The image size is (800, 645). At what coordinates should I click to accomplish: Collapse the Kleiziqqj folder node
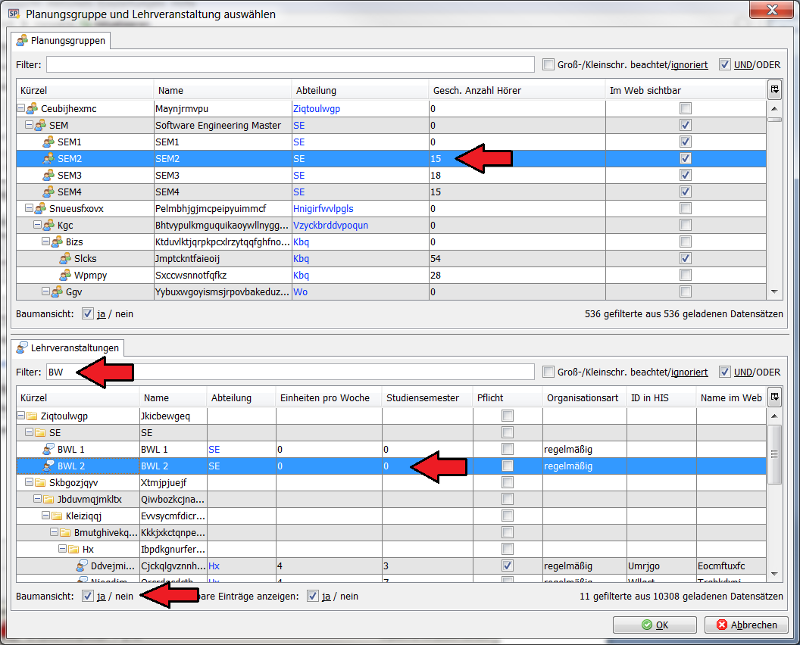point(45,516)
